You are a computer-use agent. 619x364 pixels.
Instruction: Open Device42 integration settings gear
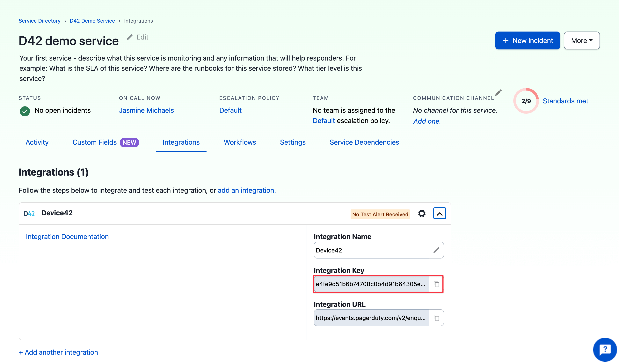coord(422,214)
